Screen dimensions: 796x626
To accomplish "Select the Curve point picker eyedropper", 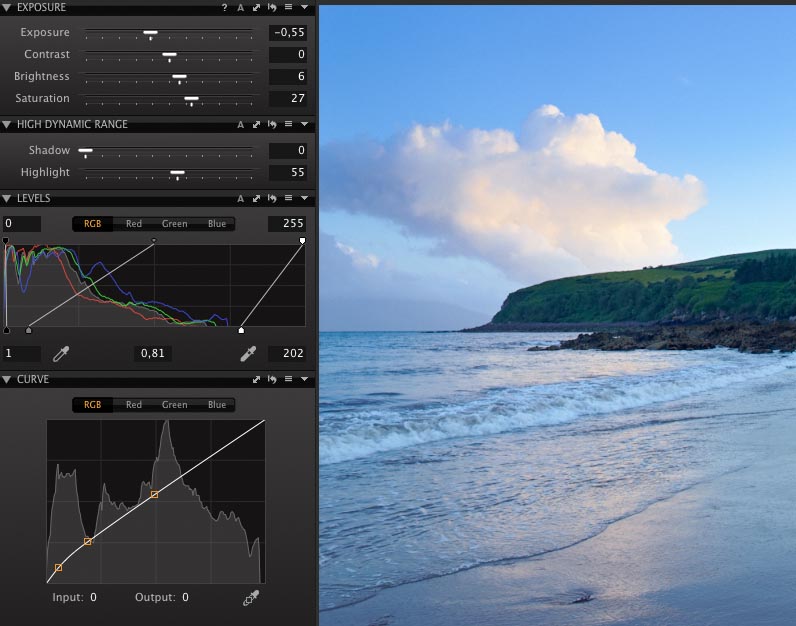I will 251,598.
